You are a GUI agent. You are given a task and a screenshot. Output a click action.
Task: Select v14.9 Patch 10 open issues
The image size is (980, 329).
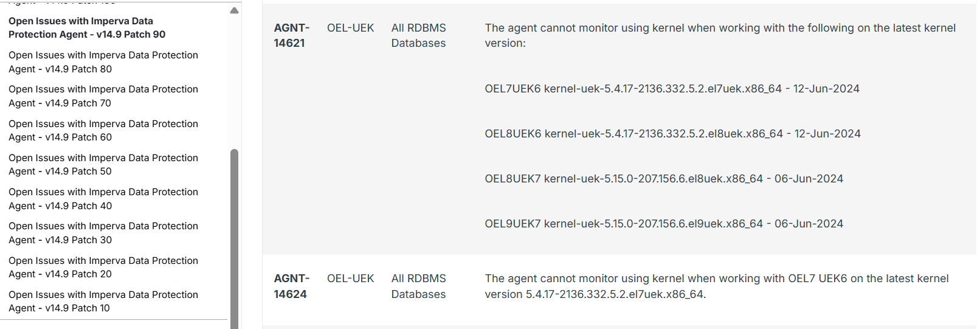(x=103, y=301)
